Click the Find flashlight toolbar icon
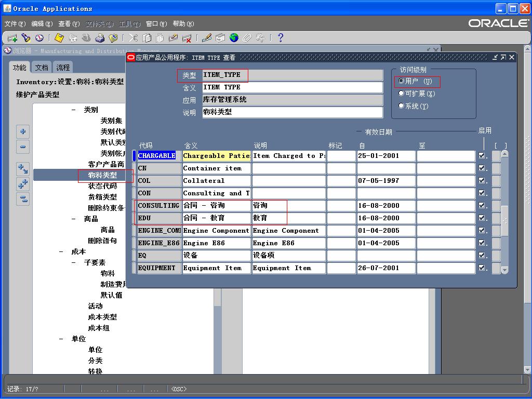Screen dimensions: 532x399 [x=26, y=38]
